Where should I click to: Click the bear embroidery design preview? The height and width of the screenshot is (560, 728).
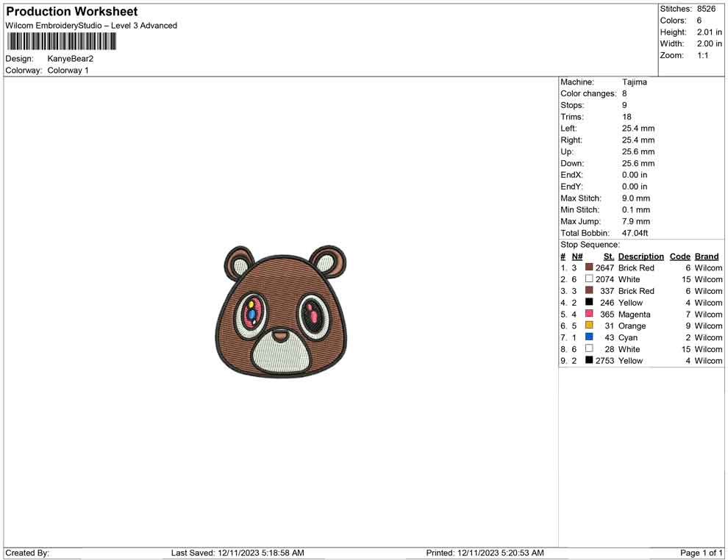282,312
